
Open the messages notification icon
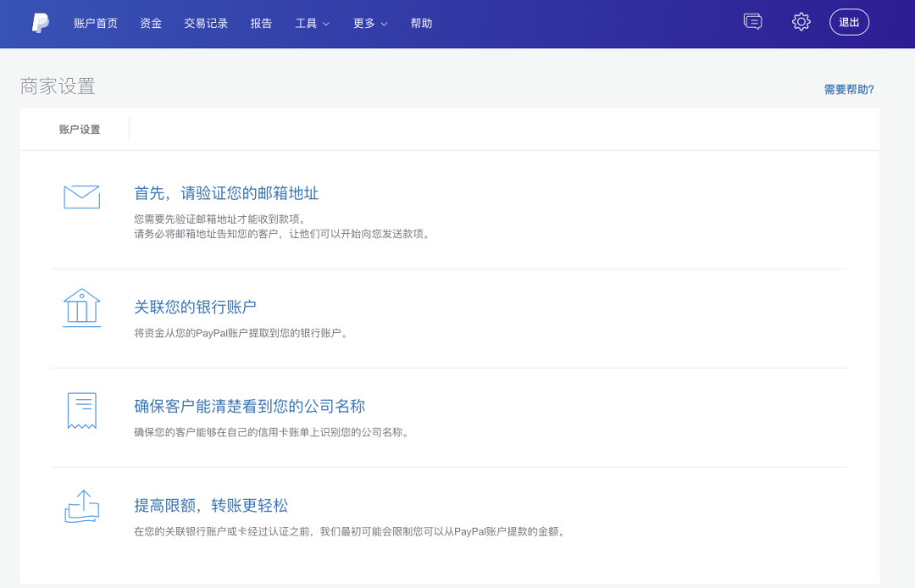point(753,22)
